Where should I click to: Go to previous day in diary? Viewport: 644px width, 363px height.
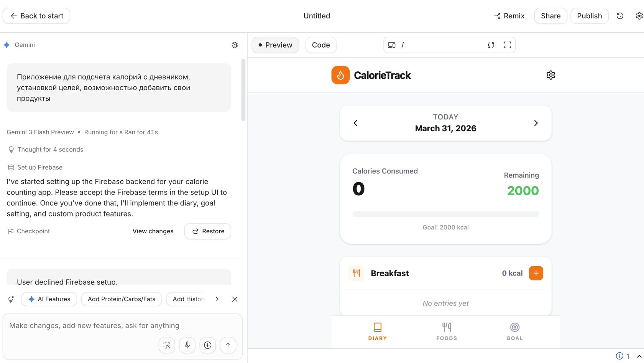tap(355, 123)
